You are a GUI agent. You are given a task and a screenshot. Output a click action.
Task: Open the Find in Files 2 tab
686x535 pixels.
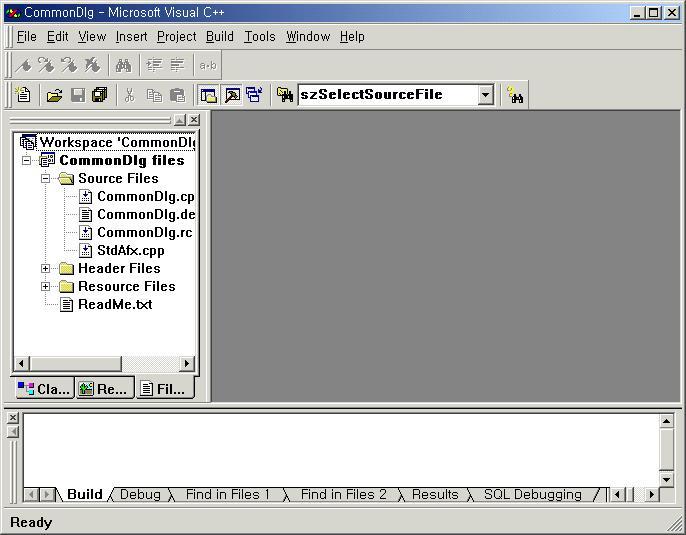[343, 494]
